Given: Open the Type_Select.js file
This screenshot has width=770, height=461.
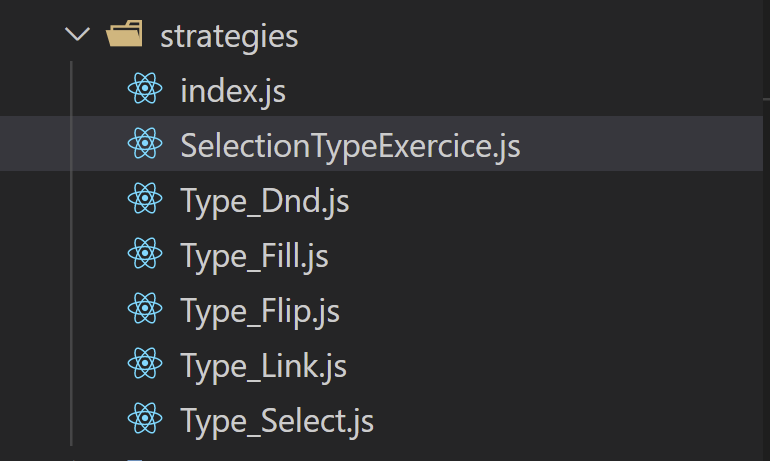Looking at the screenshot, I should pos(277,420).
